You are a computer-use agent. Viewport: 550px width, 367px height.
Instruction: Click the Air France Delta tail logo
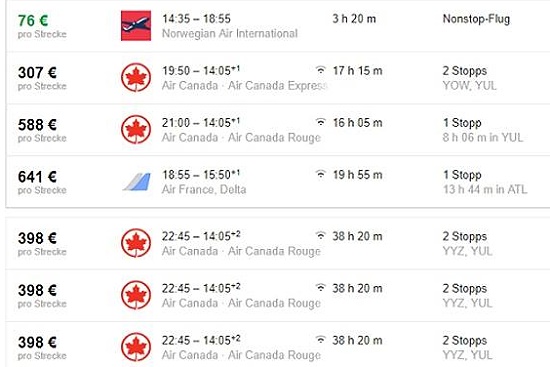tap(137, 182)
